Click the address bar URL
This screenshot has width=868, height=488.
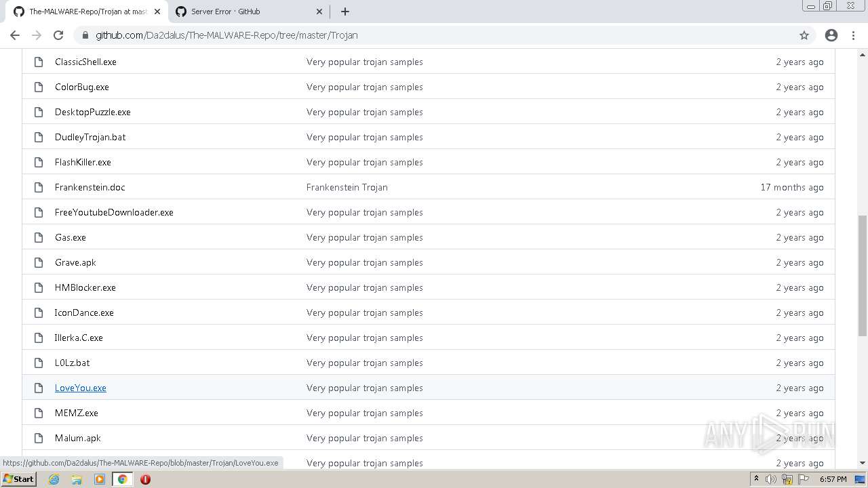(x=226, y=35)
